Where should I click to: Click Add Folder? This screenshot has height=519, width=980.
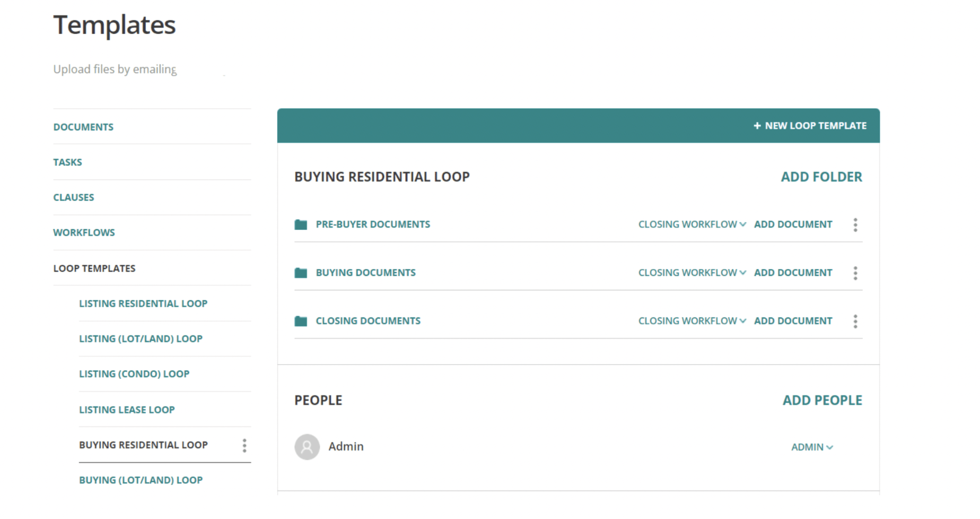821,177
